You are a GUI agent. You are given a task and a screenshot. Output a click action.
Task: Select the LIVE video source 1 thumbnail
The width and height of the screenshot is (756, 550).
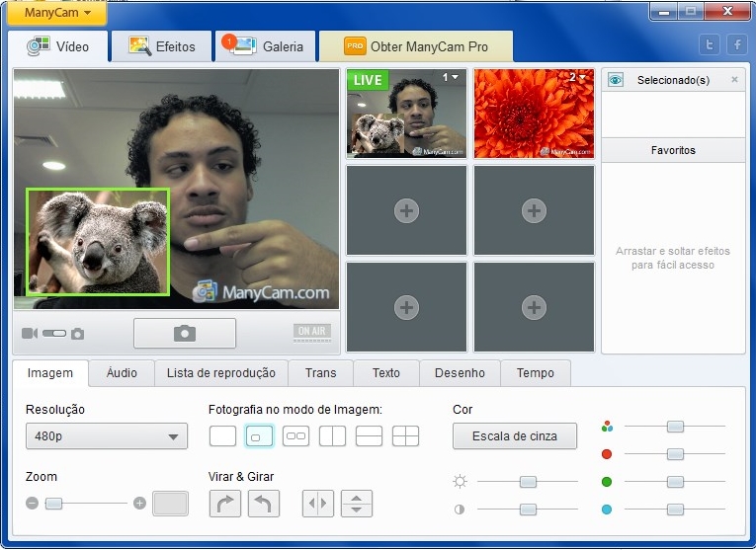[x=406, y=114]
